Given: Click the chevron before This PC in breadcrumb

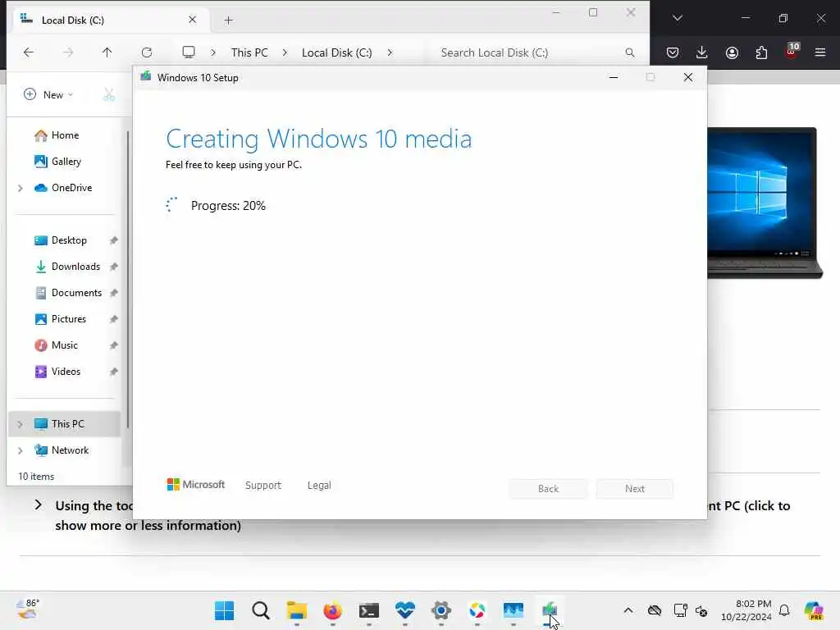Looking at the screenshot, I should (213, 52).
